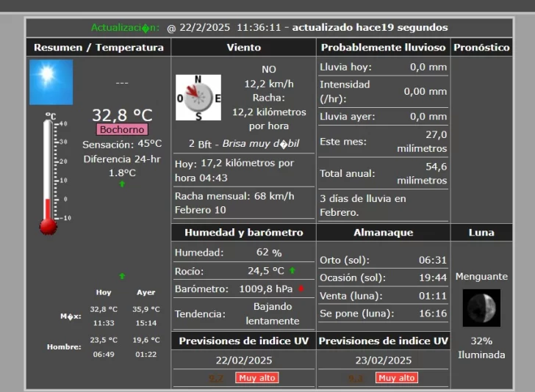Click the sunny weather condition icon
This screenshot has width=535, height=392.
click(x=51, y=82)
